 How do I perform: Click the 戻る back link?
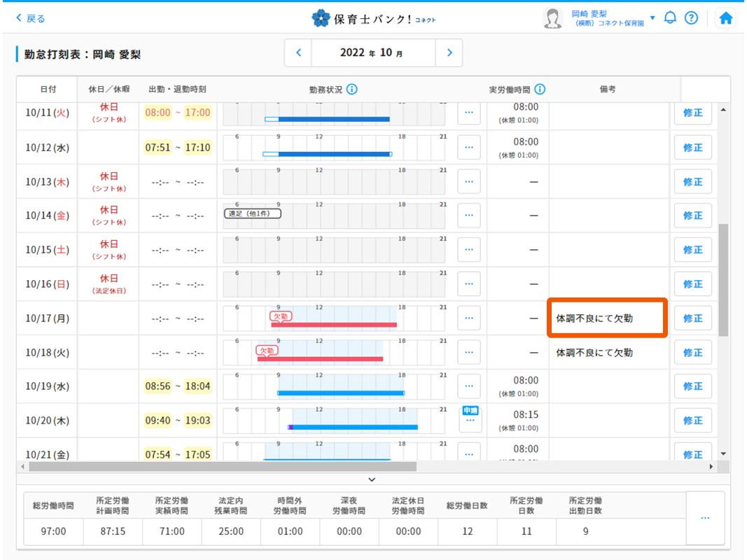coord(30,19)
